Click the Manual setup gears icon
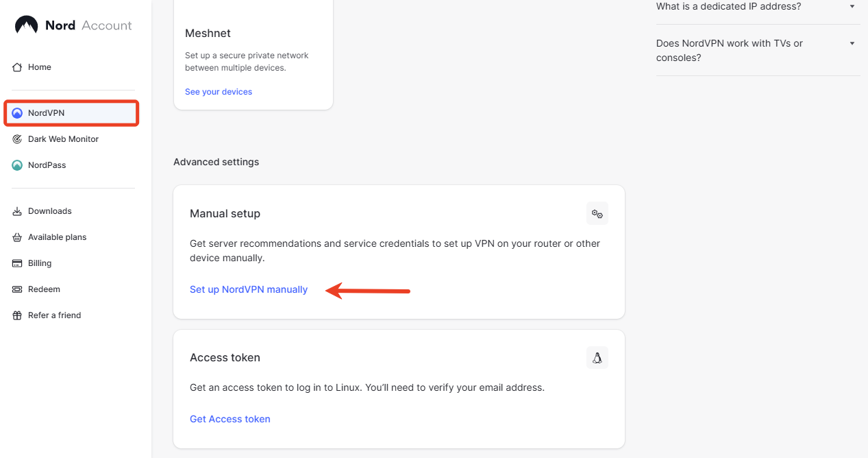 tap(597, 214)
